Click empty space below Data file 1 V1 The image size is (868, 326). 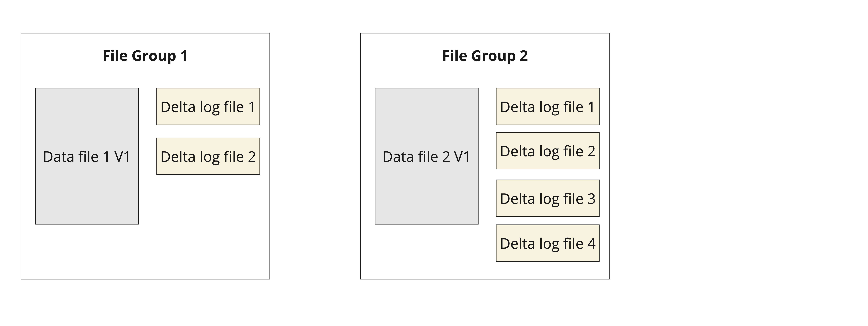87,251
